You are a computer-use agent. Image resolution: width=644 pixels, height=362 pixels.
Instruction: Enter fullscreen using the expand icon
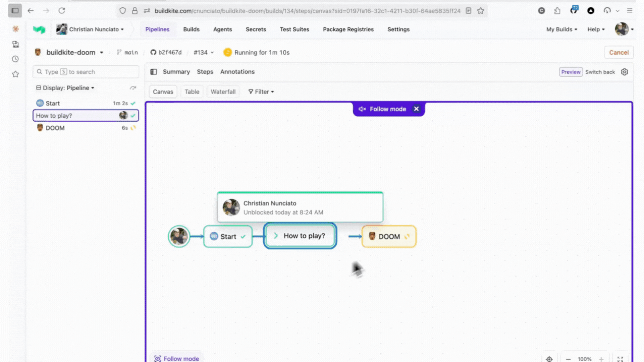[x=621, y=359]
